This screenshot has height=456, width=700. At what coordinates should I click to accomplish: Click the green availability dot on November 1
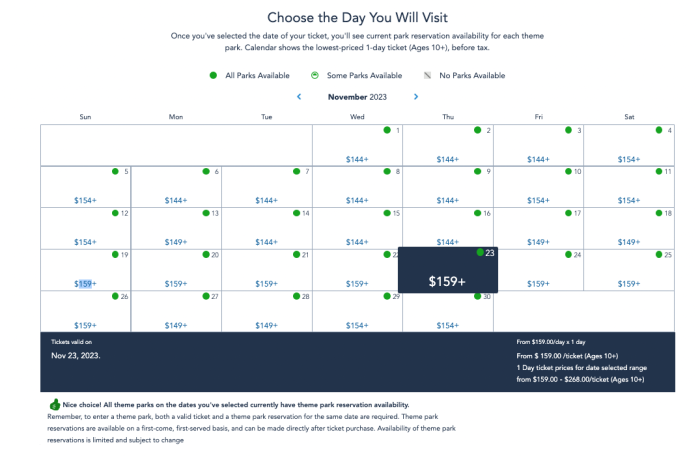coord(387,130)
